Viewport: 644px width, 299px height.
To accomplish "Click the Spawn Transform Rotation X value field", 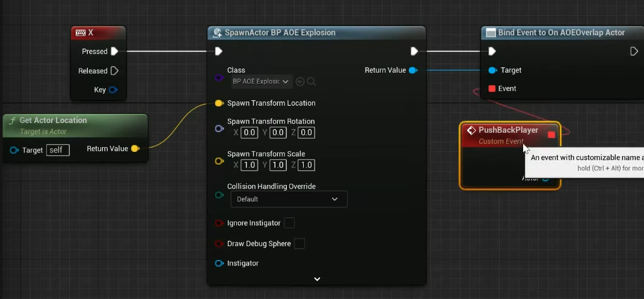I will point(250,132).
